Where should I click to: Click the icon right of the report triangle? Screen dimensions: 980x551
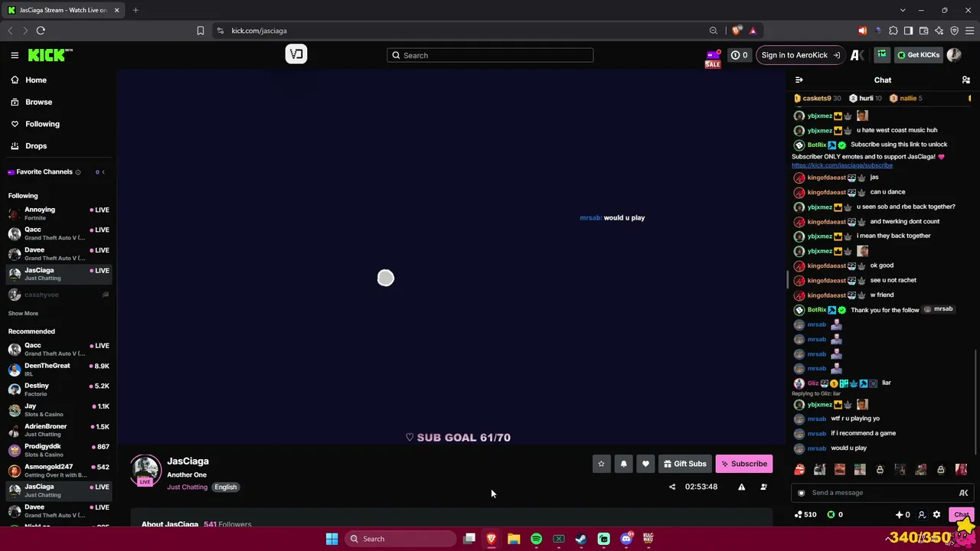pyautogui.click(x=763, y=487)
